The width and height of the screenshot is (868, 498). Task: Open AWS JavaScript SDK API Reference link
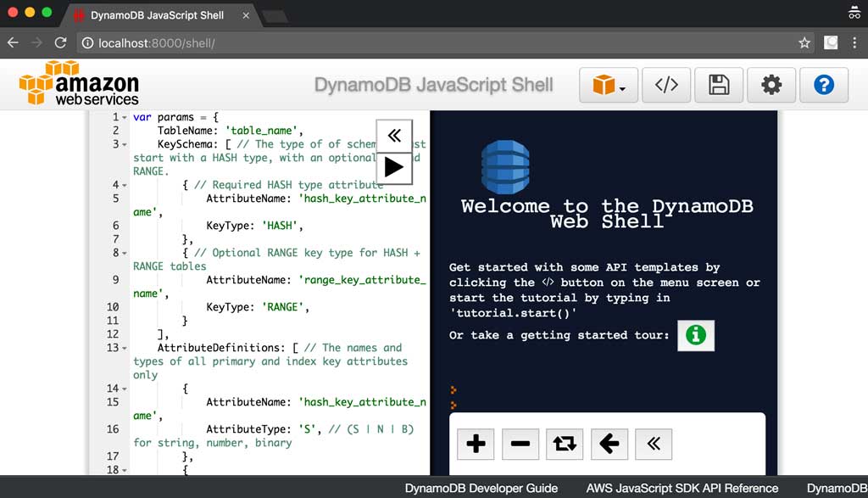(682, 488)
